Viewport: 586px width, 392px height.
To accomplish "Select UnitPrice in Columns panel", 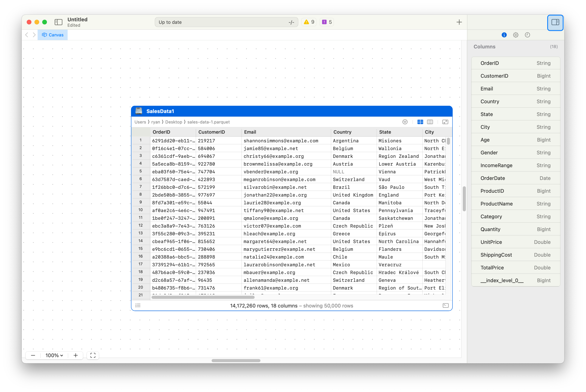I will [x=515, y=242].
